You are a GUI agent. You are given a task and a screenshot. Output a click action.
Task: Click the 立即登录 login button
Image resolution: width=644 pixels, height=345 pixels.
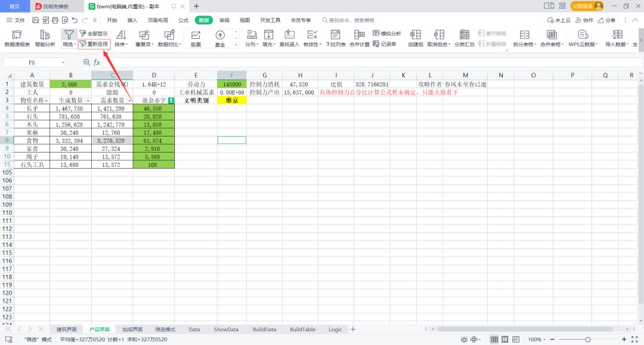[x=587, y=6]
